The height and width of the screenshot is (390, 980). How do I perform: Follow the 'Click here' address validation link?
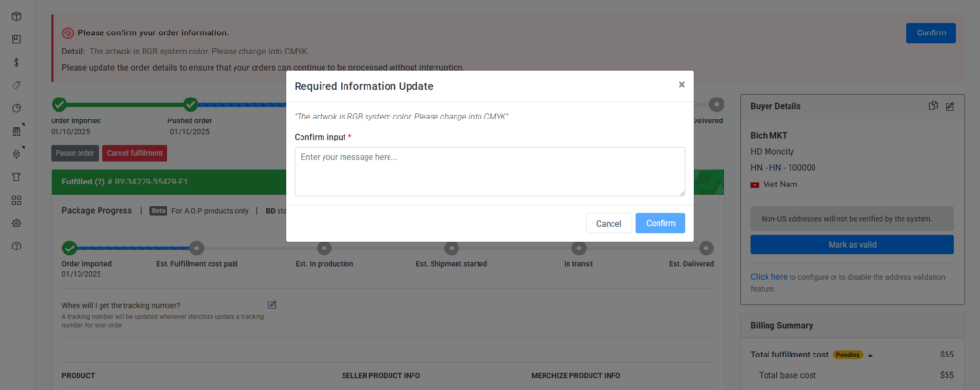point(768,277)
